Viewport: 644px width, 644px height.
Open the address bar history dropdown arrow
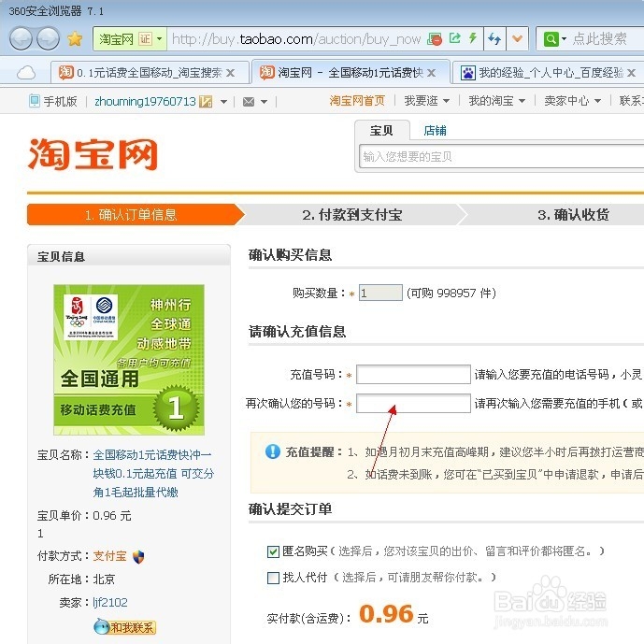pyautogui.click(x=517, y=39)
